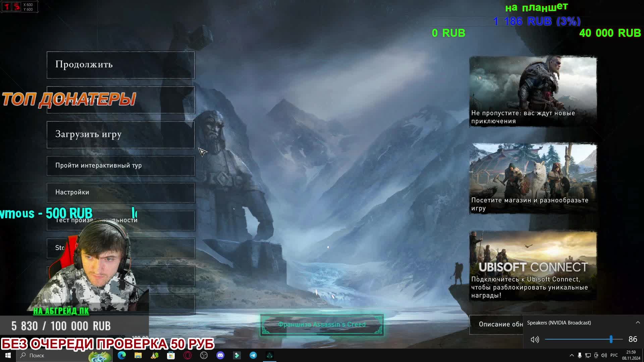The width and height of the screenshot is (644, 362).
Task: Open Microsoft Store from the taskbar
Action: 171,355
